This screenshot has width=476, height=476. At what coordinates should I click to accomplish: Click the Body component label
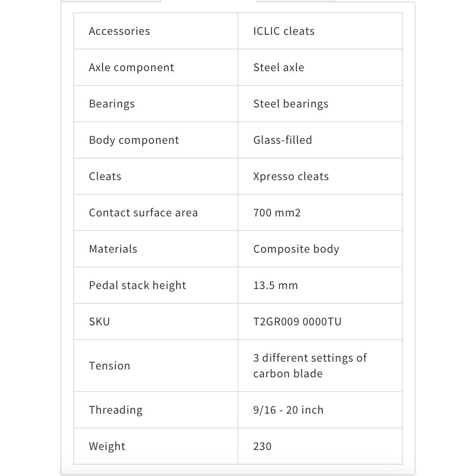tap(134, 140)
